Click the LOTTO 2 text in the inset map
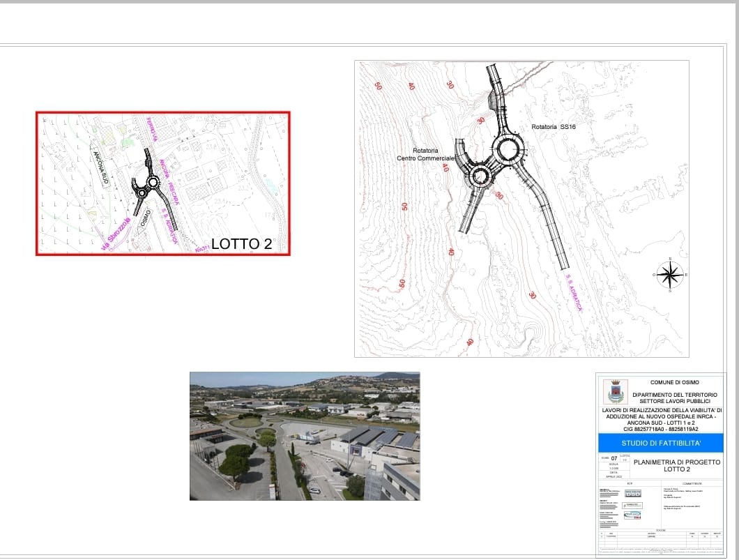 tap(241, 244)
